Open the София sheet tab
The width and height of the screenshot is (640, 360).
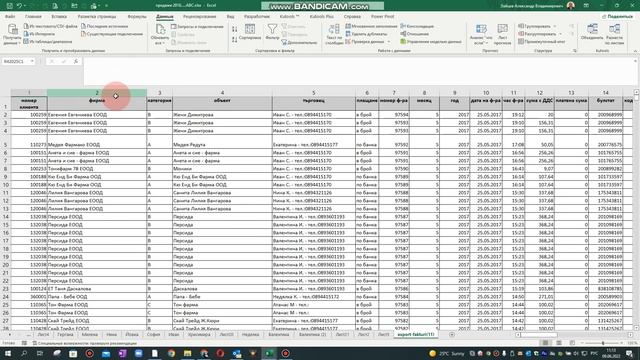(x=153, y=334)
